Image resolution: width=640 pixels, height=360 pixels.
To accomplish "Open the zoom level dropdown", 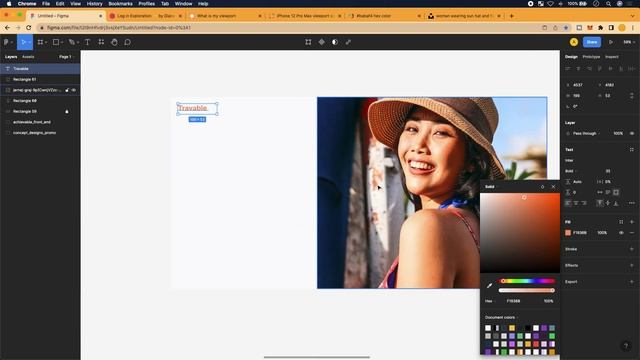I will [629, 42].
